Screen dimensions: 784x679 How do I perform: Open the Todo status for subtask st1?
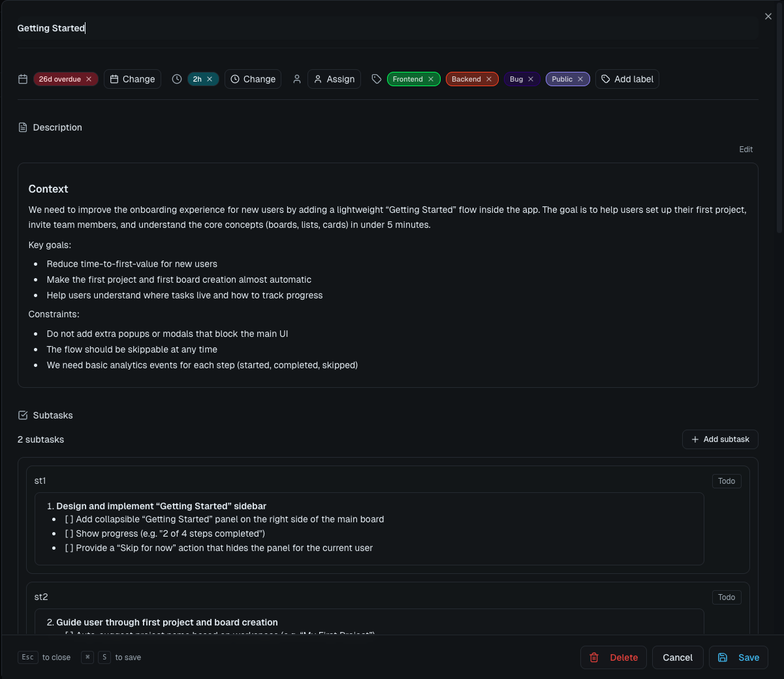tap(727, 481)
